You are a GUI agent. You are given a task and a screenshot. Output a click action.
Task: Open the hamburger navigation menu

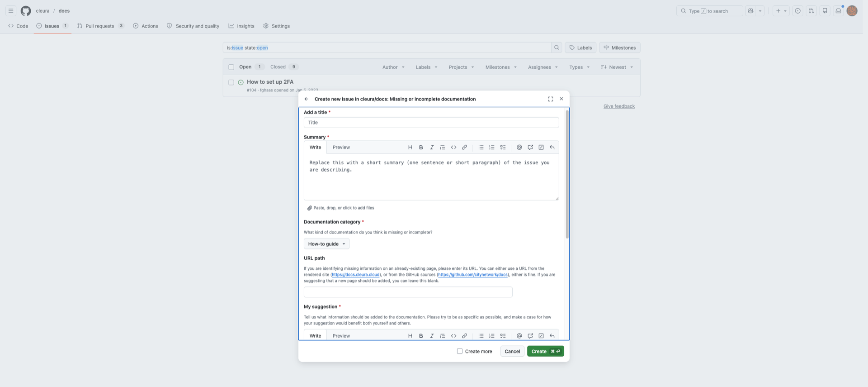11,11
